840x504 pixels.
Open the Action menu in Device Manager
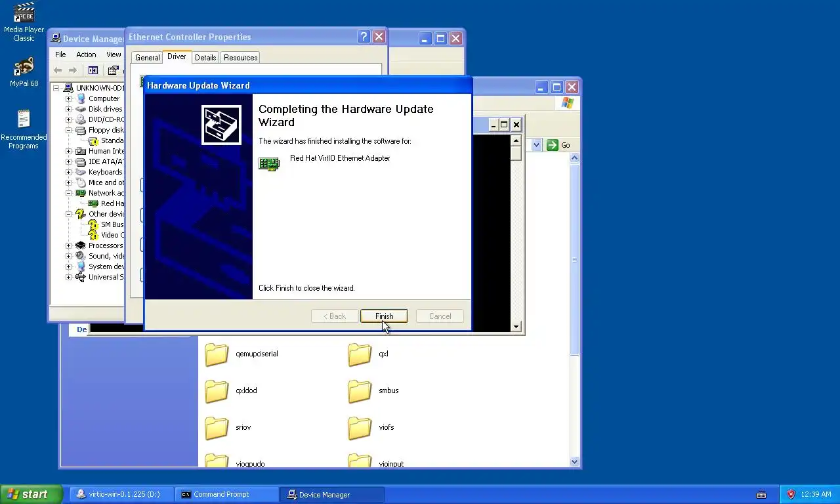coord(86,54)
